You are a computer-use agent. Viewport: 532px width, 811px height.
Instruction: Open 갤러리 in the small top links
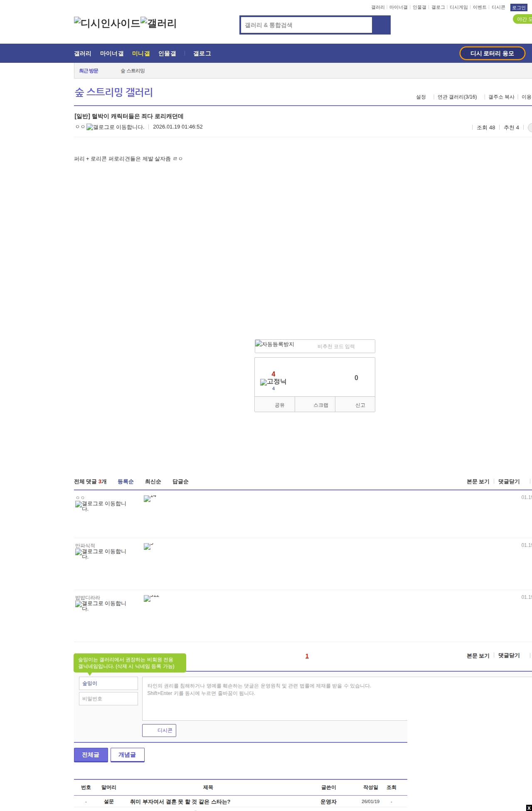[x=378, y=7]
